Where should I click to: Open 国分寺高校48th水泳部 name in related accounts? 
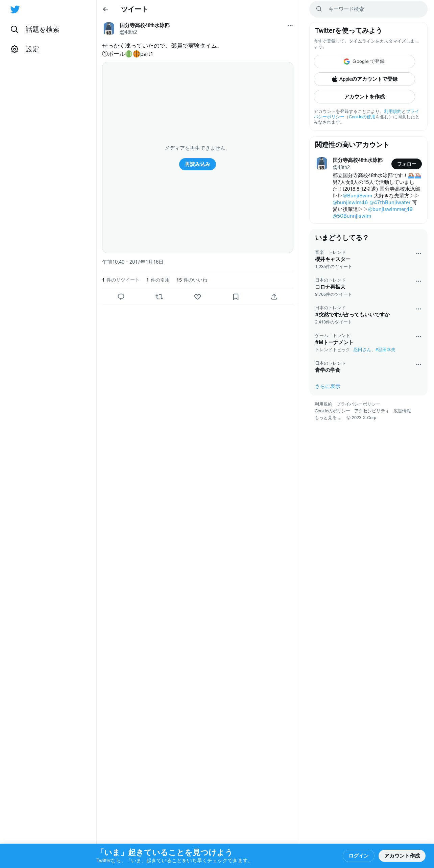tap(358, 160)
